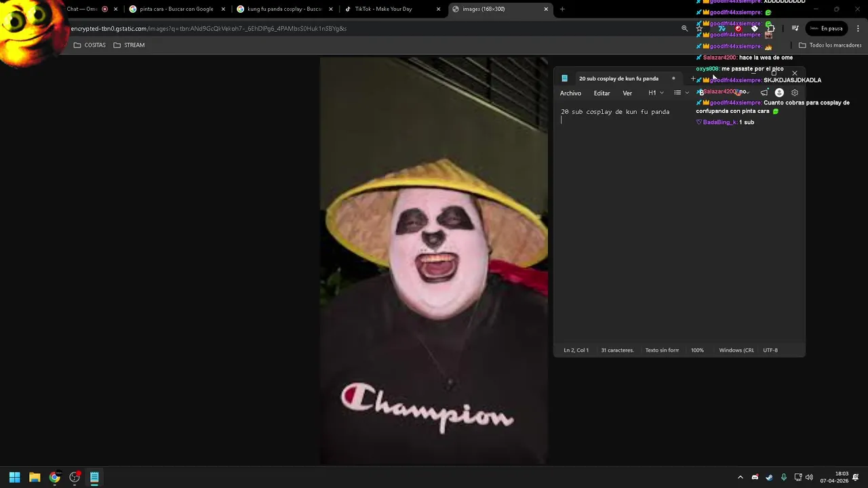Open a new browser tab
The width and height of the screenshot is (868, 488).
[x=562, y=9]
